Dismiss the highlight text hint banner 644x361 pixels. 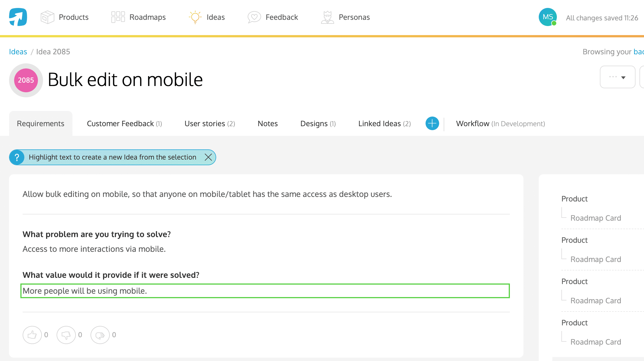208,157
